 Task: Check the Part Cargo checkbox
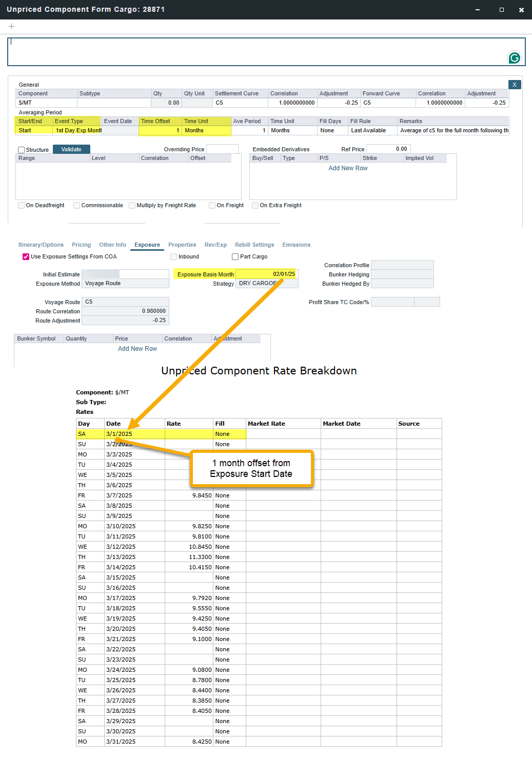point(235,256)
